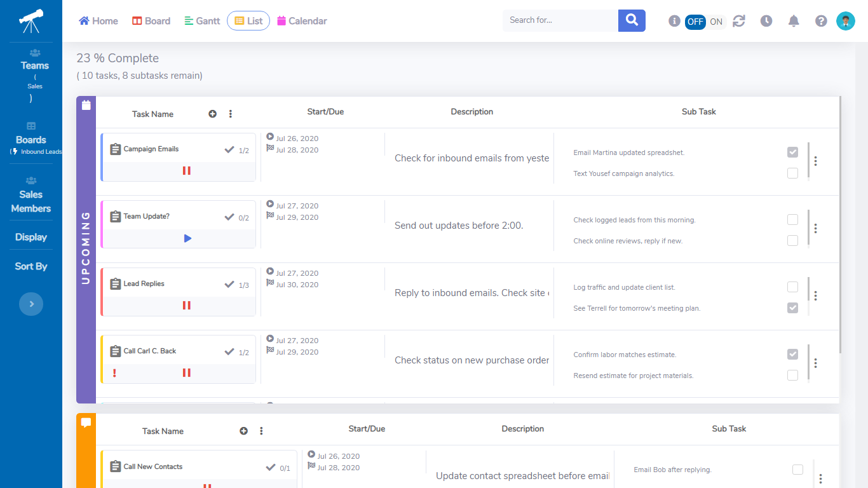
Task: Click priority exclamation on Call Carl C. Back
Action: pos(114,373)
